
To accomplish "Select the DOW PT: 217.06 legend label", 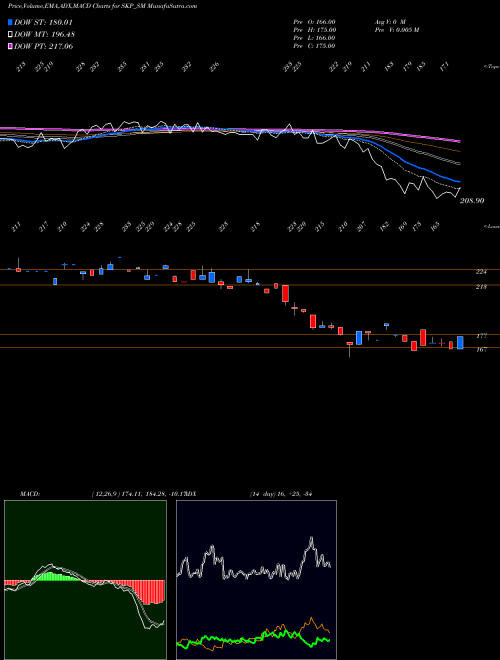I will pos(44,46).
